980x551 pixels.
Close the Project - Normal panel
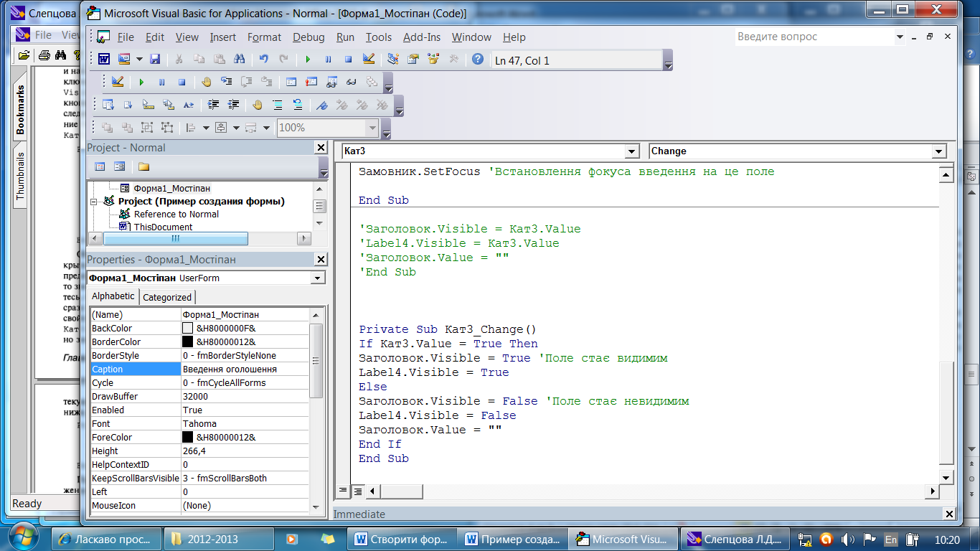tap(321, 147)
